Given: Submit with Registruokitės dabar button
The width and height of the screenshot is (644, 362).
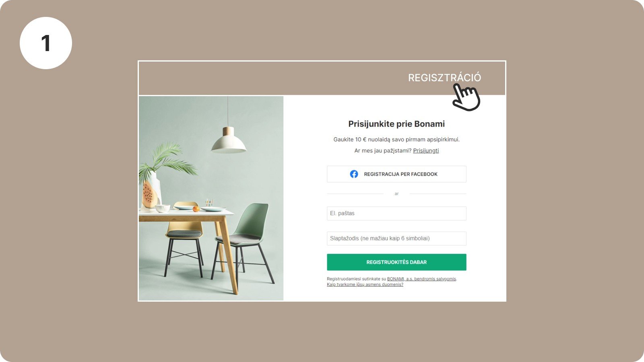Looking at the screenshot, I should [x=396, y=262].
